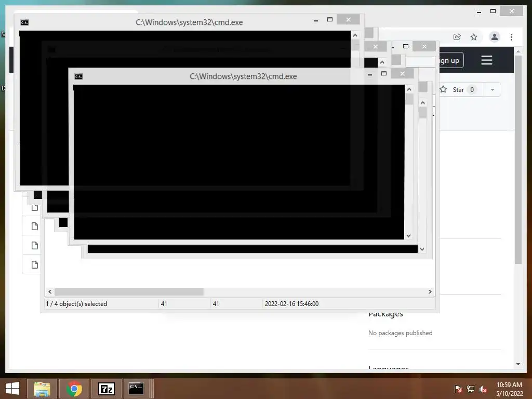This screenshot has height=399, width=532.
Task: Open the Windows Start menu
Action: coord(12,389)
